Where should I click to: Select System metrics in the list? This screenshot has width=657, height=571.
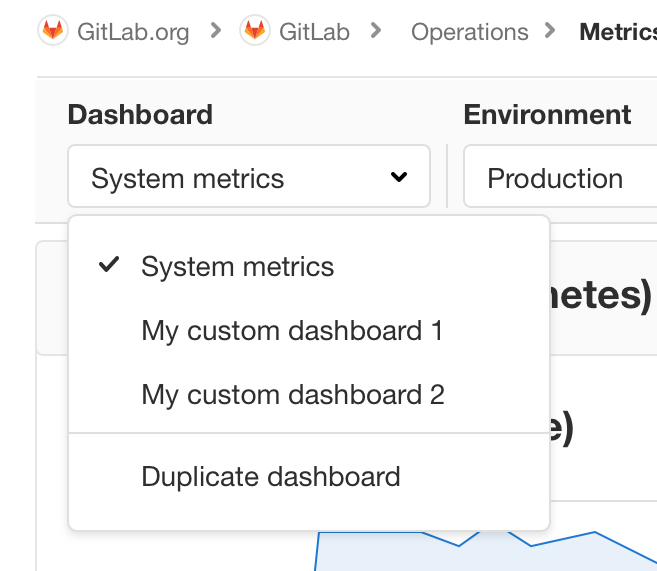tap(309, 266)
